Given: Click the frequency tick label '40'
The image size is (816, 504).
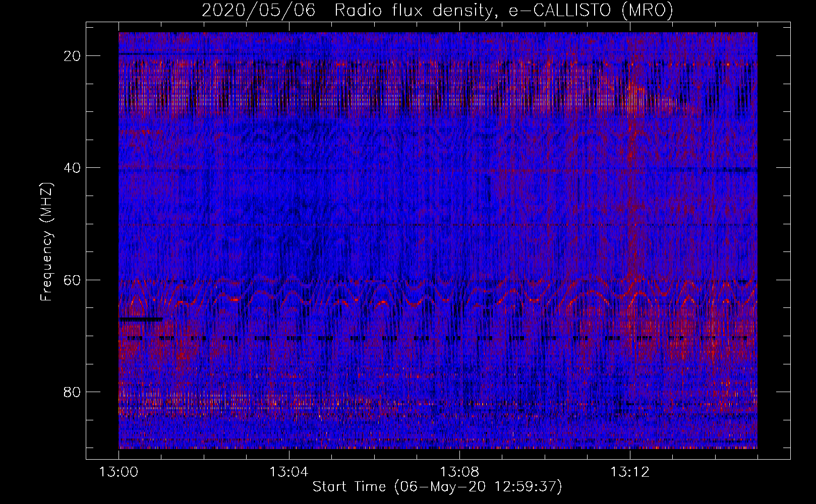Looking at the screenshot, I should (73, 168).
